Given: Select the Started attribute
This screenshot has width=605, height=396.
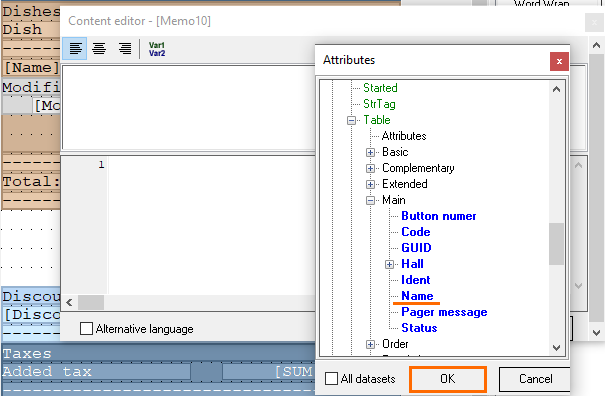Looking at the screenshot, I should (380, 88).
